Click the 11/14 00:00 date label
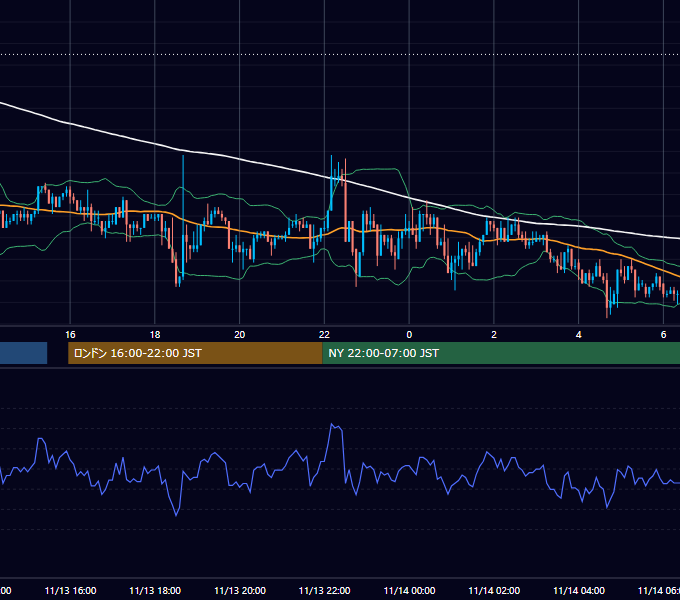680x600 pixels. tap(409, 590)
